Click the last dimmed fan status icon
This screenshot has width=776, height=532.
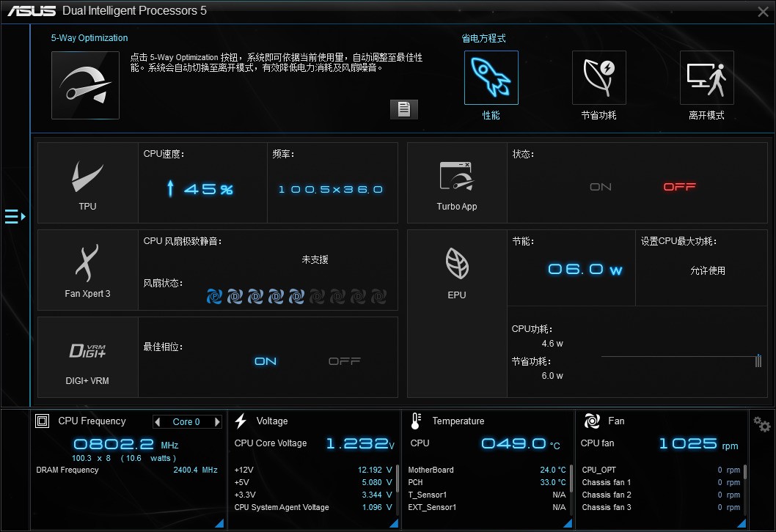(x=378, y=296)
